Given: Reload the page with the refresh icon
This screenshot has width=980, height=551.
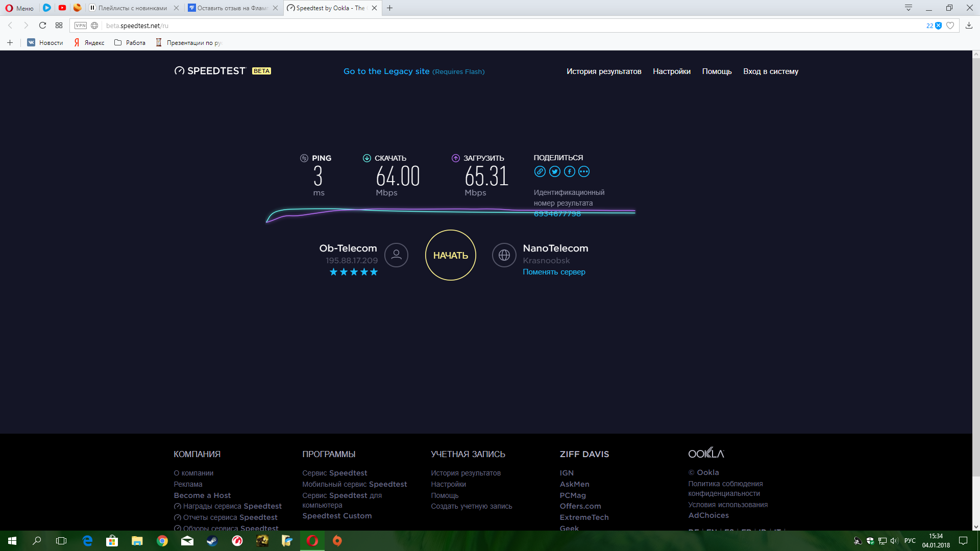Looking at the screenshot, I should coord(43,26).
